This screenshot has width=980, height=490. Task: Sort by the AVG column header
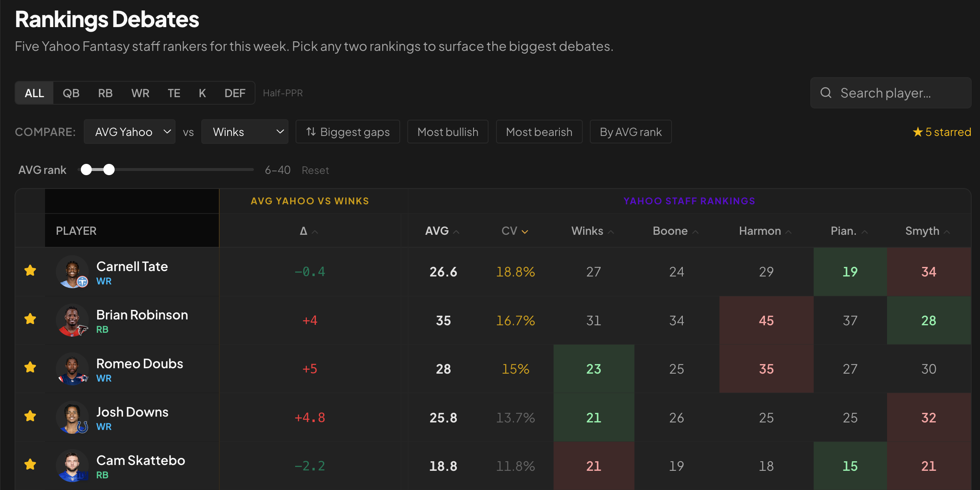[x=442, y=231]
